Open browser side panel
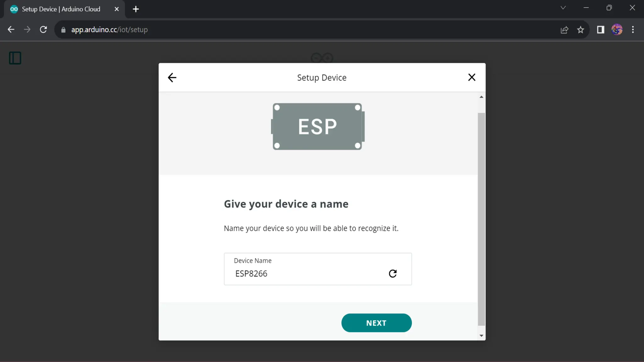 (600, 30)
